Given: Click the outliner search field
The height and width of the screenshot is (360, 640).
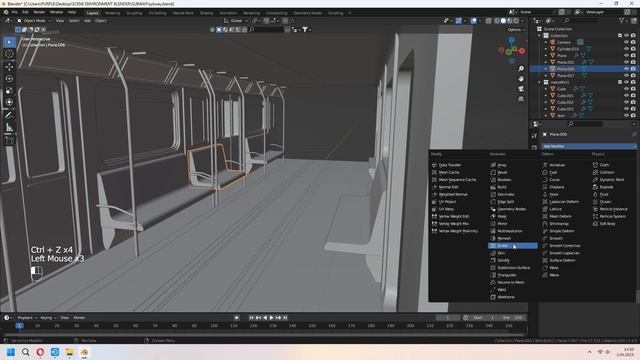Looking at the screenshot, I should (x=583, y=20).
